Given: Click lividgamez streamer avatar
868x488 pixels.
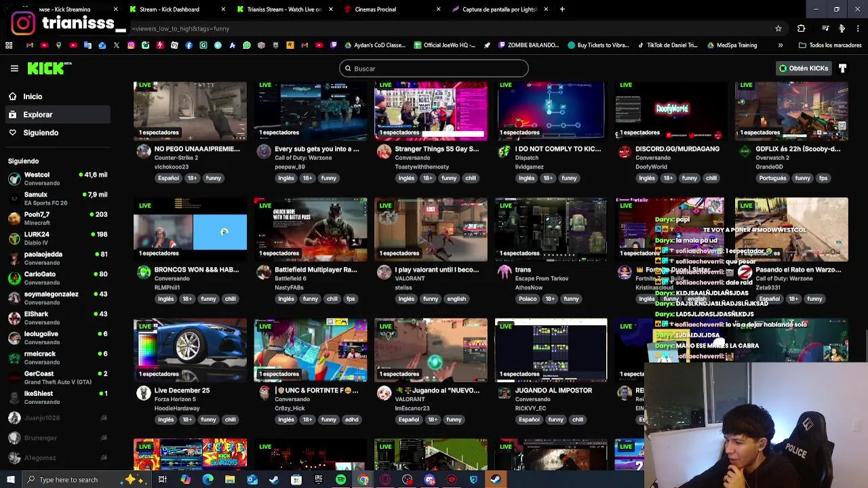Looking at the screenshot, I should [x=504, y=151].
